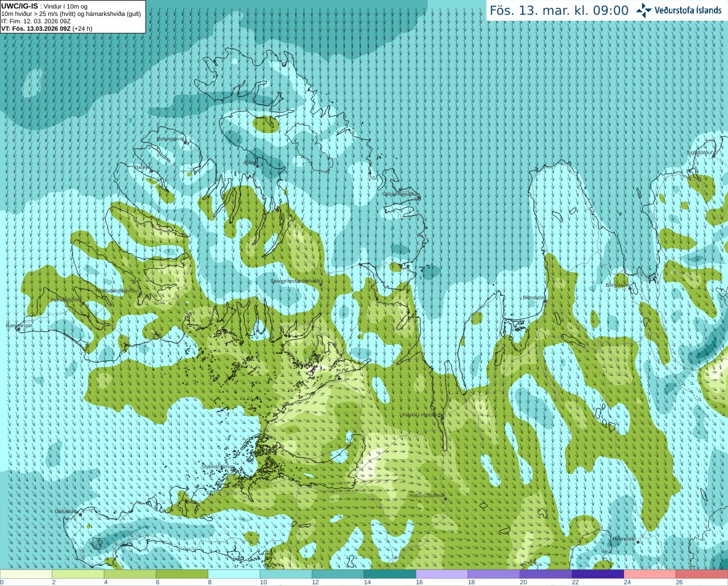The height and width of the screenshot is (586, 728).
Task: Click the Holtavörðuheiði place label
Action: coord(427,496)
